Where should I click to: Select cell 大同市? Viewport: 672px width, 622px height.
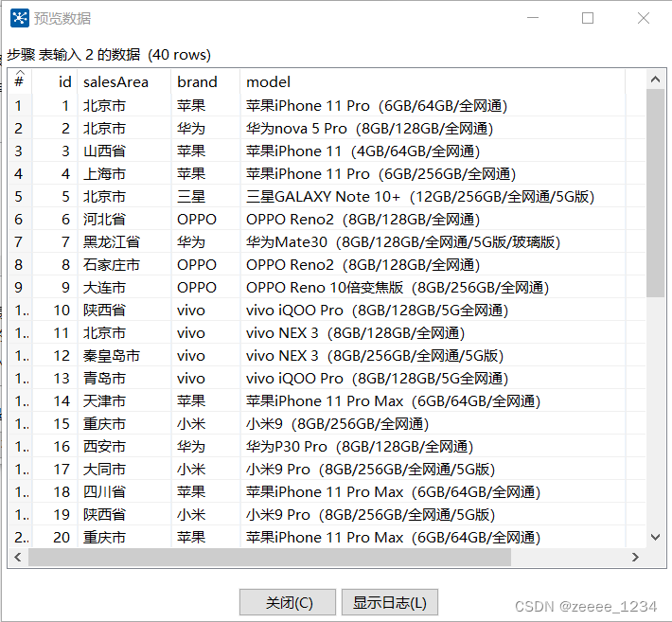coord(124,469)
